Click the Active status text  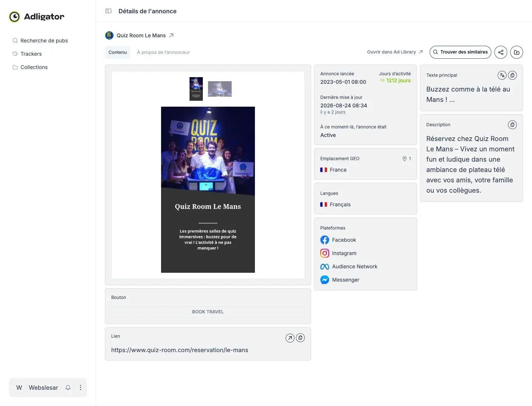[328, 135]
